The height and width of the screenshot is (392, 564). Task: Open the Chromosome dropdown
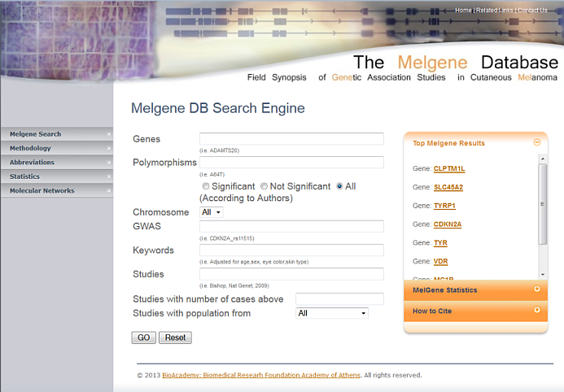pos(212,212)
